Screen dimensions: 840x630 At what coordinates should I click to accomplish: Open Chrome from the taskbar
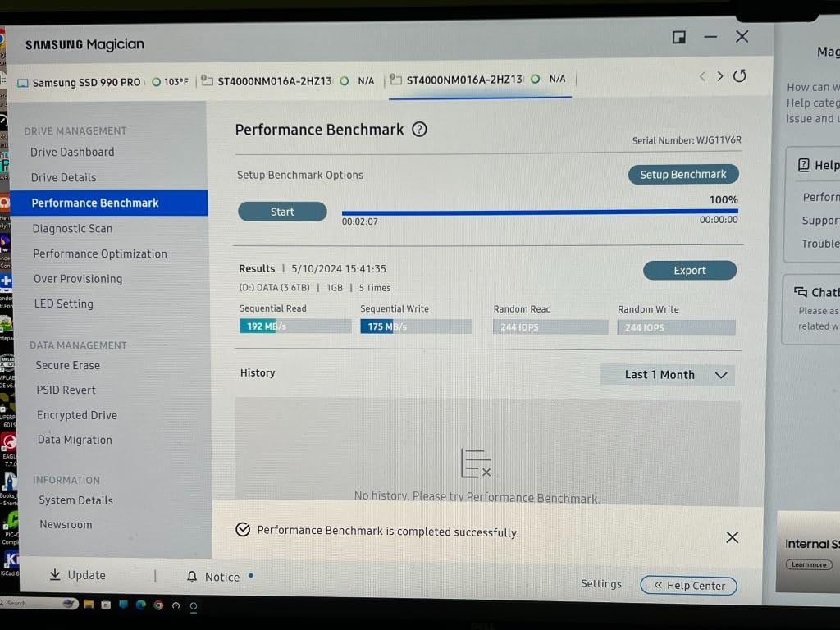coord(158,605)
